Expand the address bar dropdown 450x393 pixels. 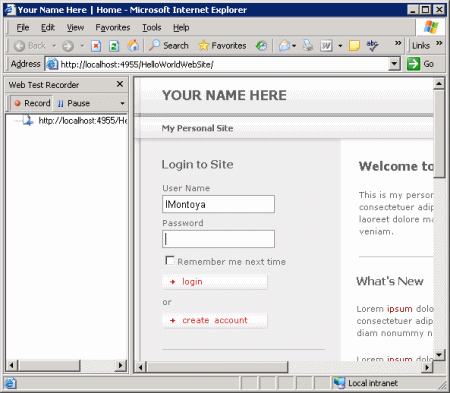coord(394,64)
